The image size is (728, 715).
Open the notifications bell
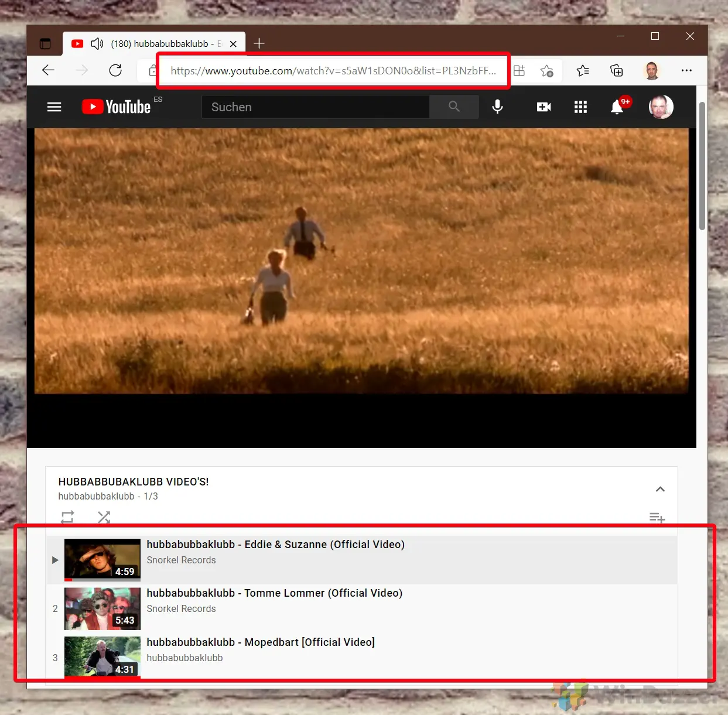click(x=617, y=107)
